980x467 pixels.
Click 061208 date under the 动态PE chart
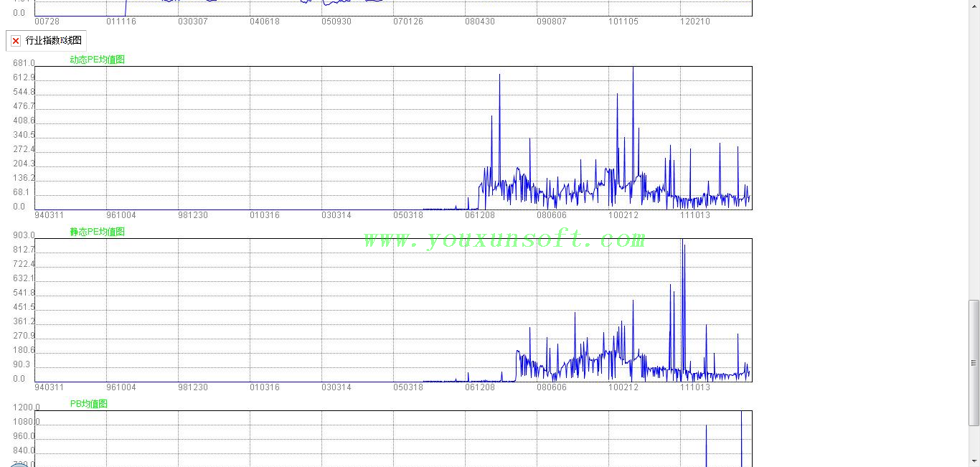click(x=480, y=215)
